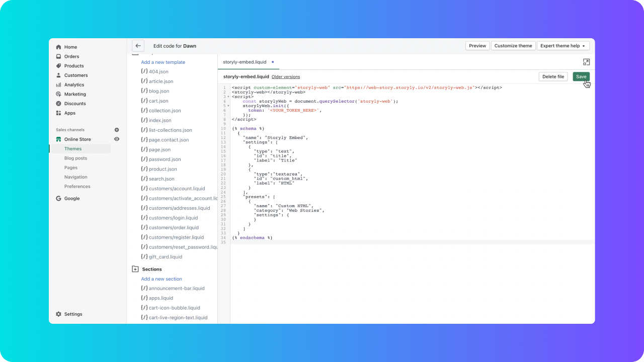Click the Customers person icon
Screen dimensions: 644x362
[x=58, y=75]
